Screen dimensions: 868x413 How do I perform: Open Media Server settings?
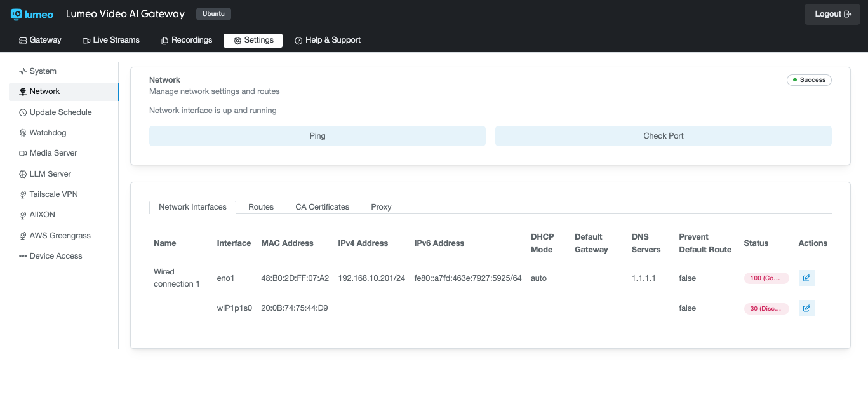63,153
